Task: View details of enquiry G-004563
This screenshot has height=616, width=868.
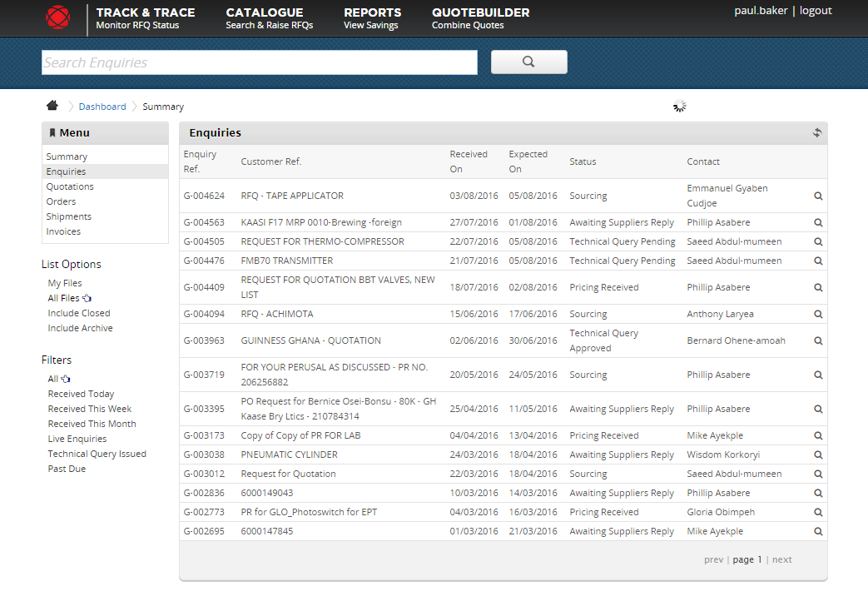Action: coord(817,223)
